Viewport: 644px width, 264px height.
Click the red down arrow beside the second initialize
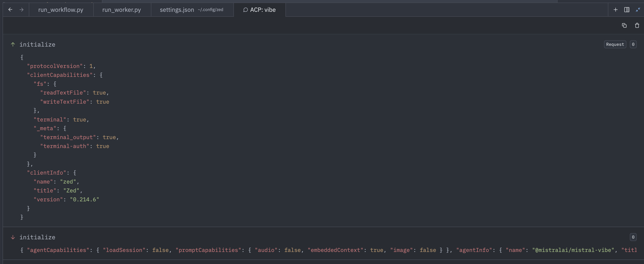(13, 237)
